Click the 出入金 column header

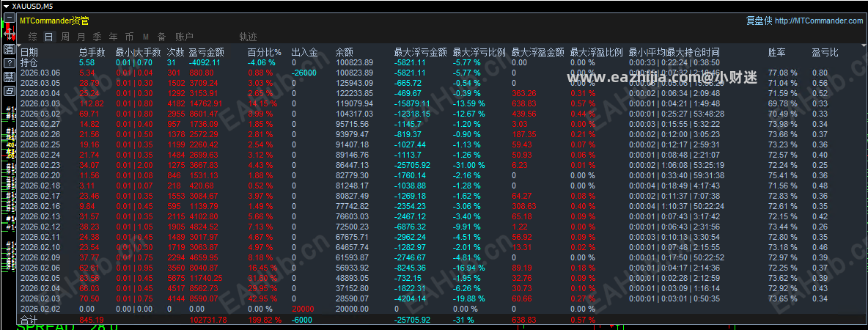[x=304, y=53]
